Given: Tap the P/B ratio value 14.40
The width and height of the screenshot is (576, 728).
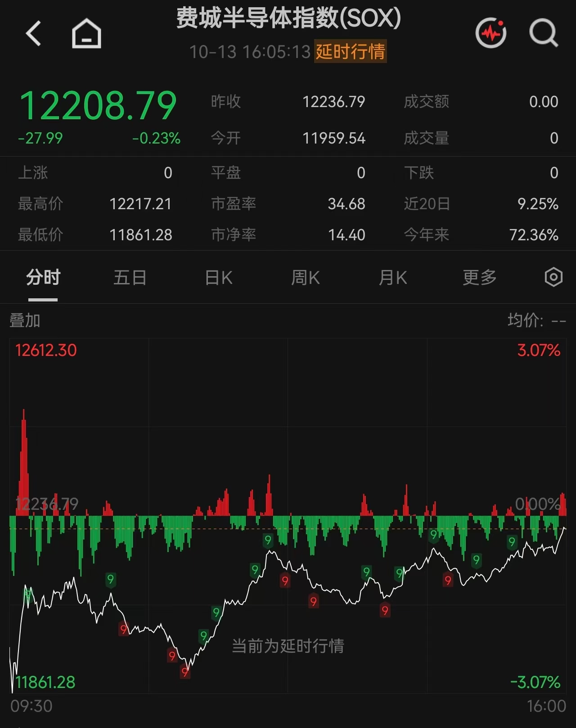Looking at the screenshot, I should point(346,235).
